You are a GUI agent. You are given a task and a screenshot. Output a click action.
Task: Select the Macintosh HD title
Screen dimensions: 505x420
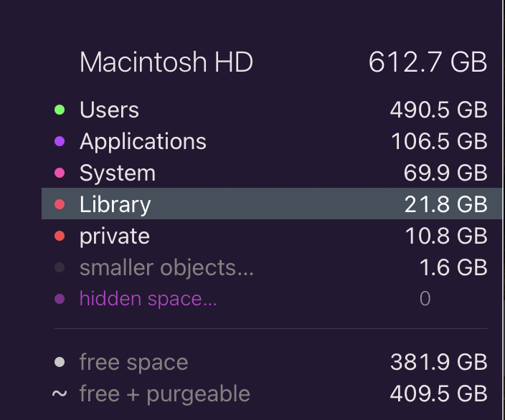166,63
